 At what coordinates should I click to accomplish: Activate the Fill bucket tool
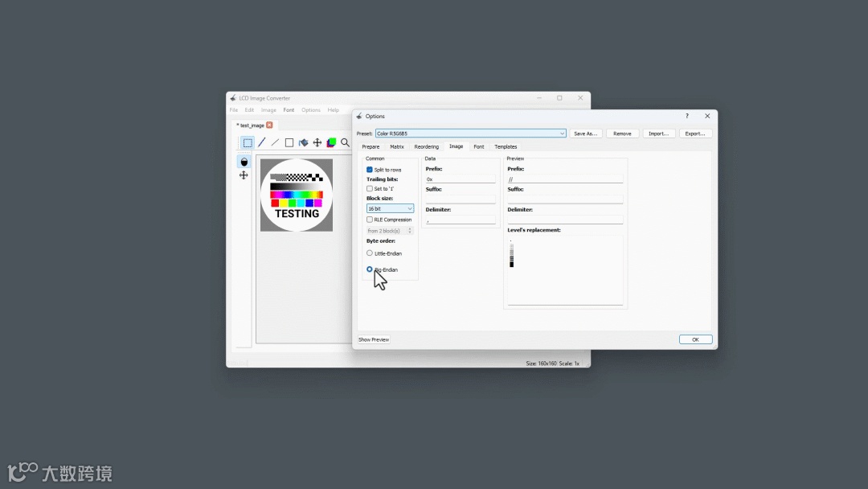pos(303,143)
